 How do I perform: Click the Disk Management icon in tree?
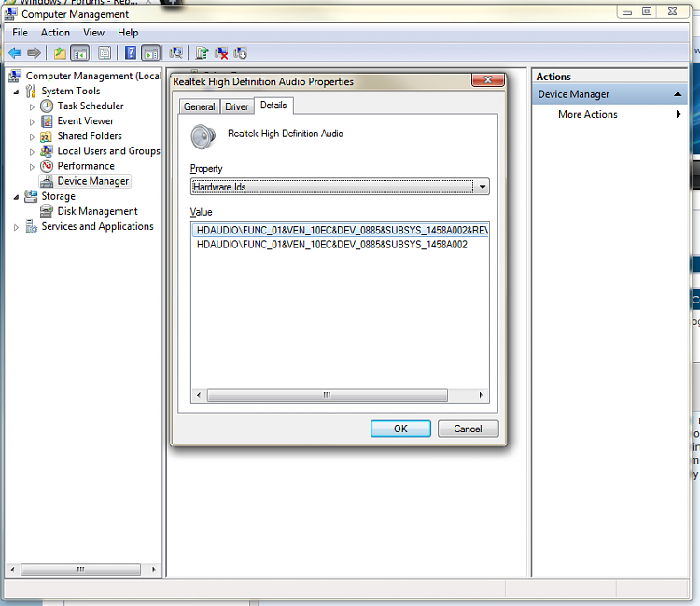point(47,211)
